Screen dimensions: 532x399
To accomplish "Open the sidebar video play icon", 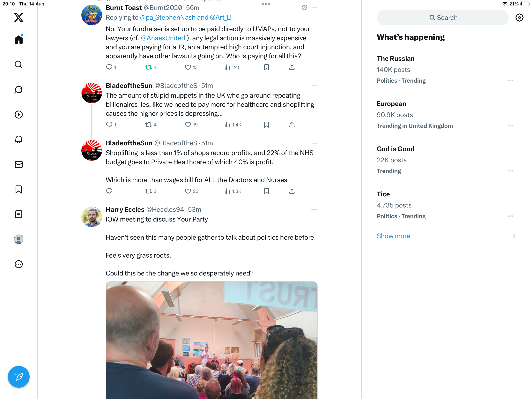I will point(18,115).
